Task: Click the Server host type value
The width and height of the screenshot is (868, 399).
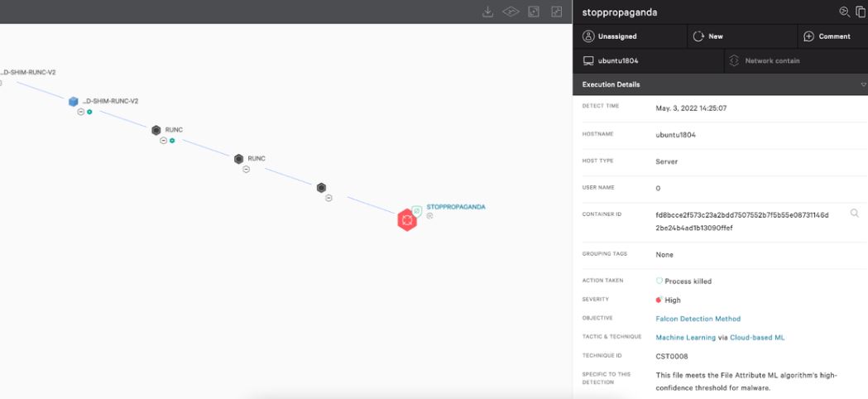Action: pyautogui.click(x=666, y=161)
